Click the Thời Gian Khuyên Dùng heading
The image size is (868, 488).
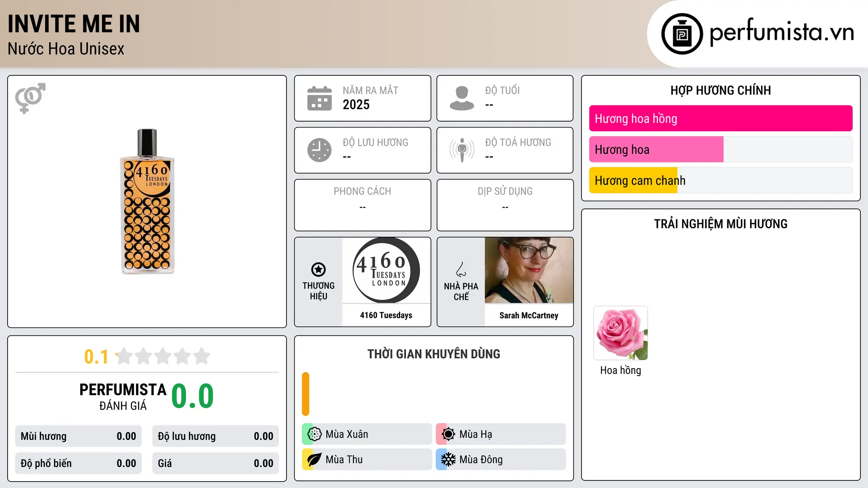pyautogui.click(x=434, y=354)
